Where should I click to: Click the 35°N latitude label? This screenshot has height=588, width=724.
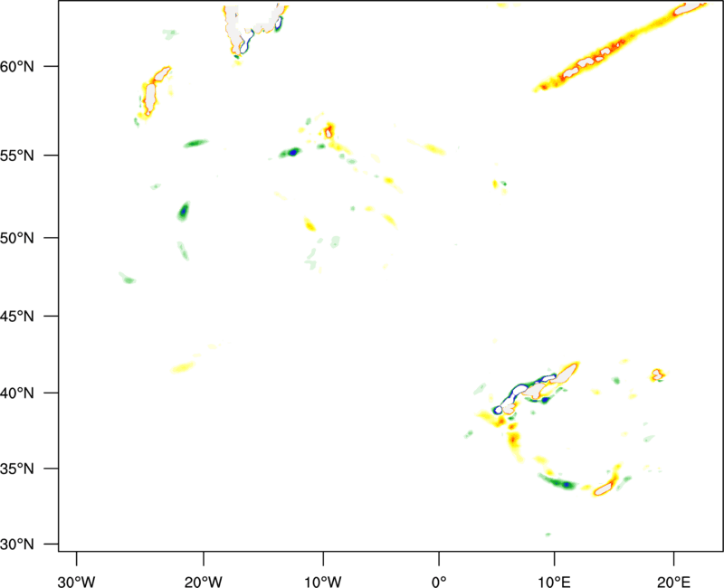(17, 469)
